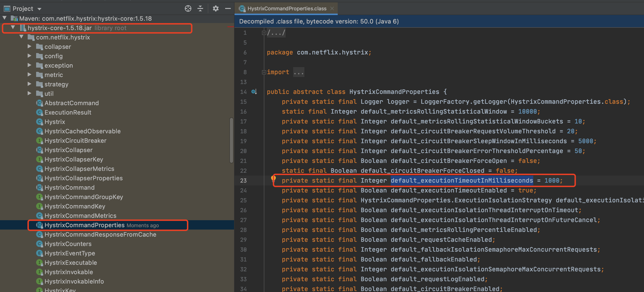Viewport: 644px width, 292px height.
Task: Click the ExecutionResult class icon
Action: [39, 112]
